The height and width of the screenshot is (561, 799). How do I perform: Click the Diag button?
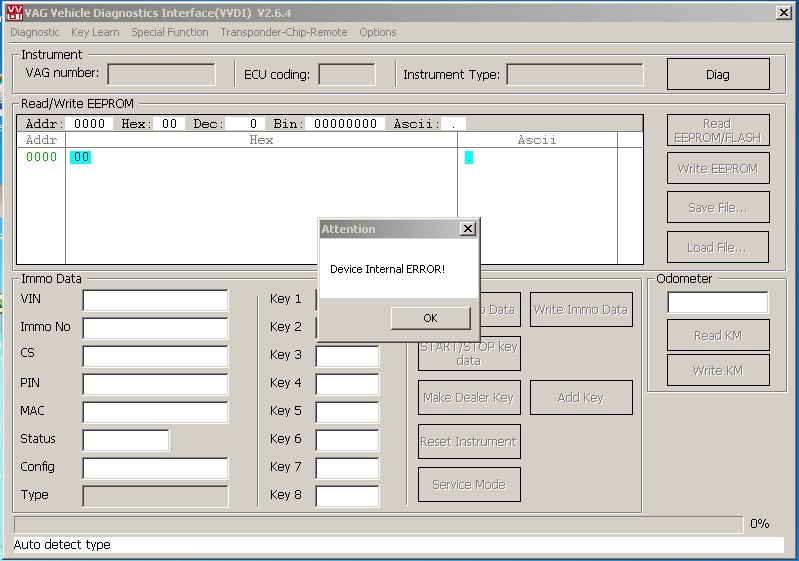tap(718, 74)
